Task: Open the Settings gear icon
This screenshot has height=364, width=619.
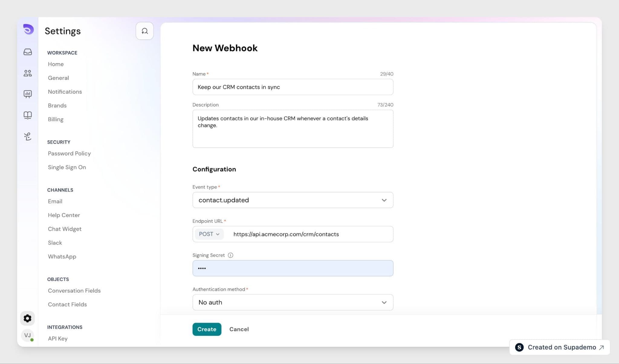Action: click(28, 318)
